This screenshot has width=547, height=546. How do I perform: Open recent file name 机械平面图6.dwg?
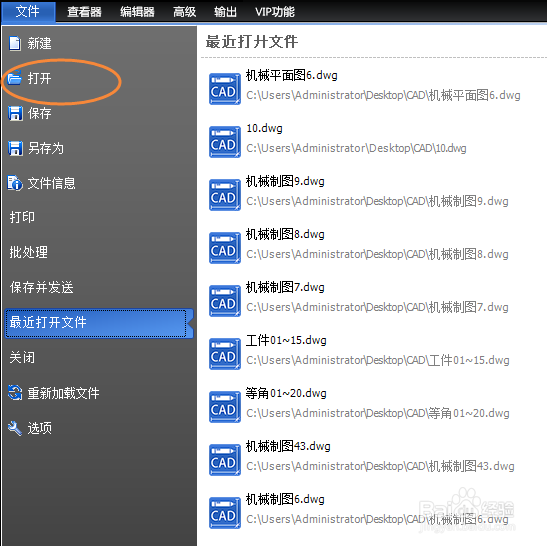pyautogui.click(x=292, y=75)
